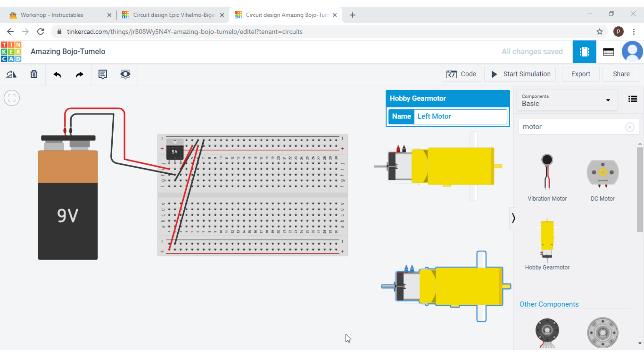Click the Amazing Bojo-Tumelo project title
Image resolution: width=644 pixels, height=357 pixels.
click(68, 52)
